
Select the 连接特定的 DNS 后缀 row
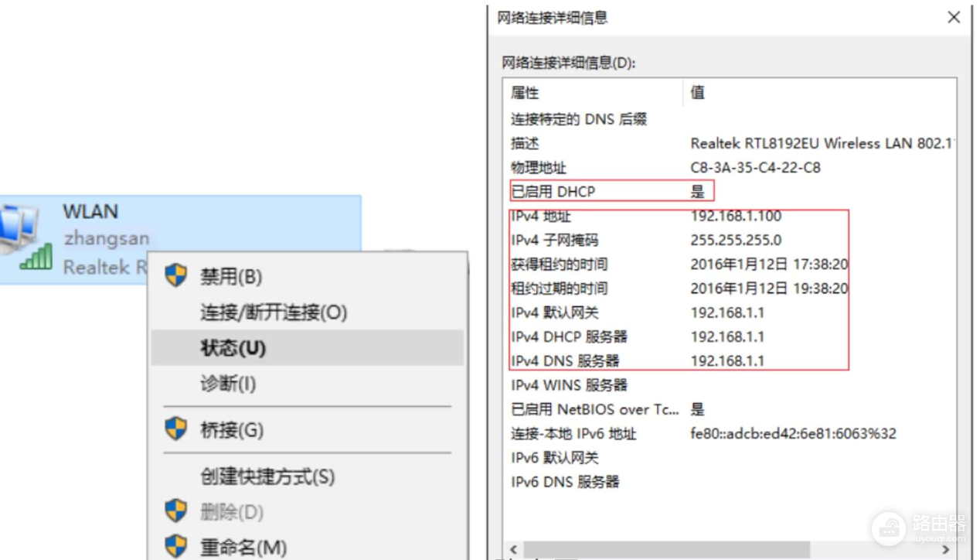[730, 119]
